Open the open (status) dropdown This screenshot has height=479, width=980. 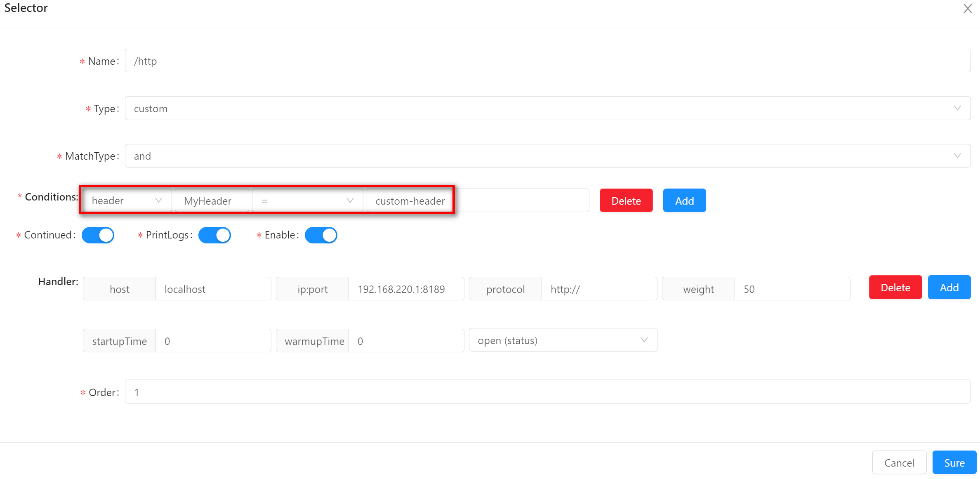coord(563,340)
